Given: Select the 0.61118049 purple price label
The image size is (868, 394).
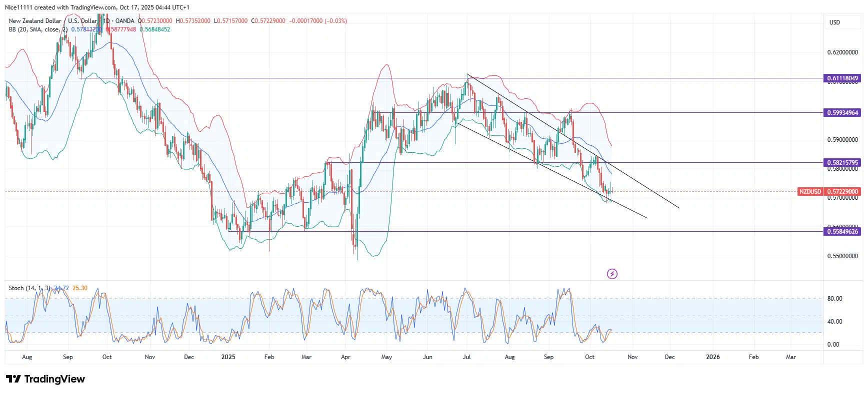Looking at the screenshot, I should tap(842, 78).
